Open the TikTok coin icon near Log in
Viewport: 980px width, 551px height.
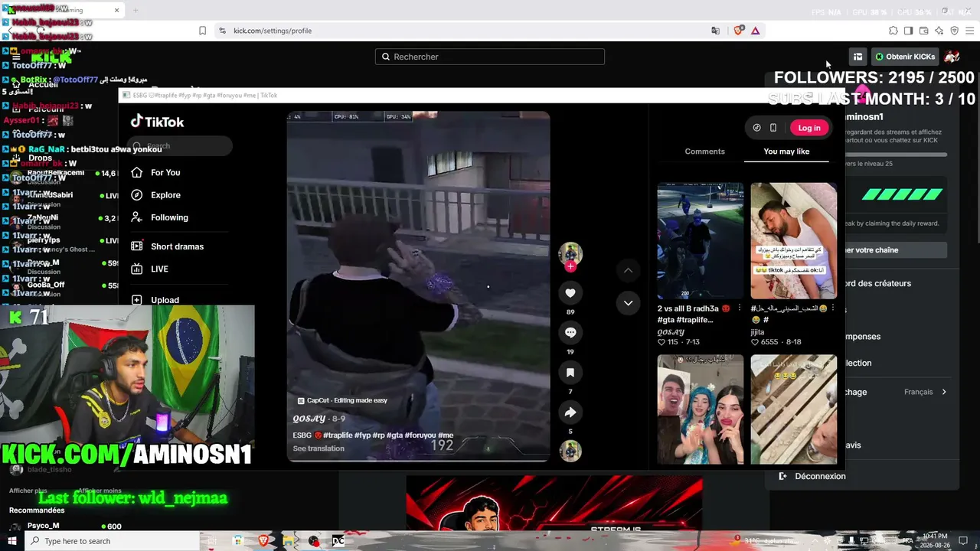(756, 128)
